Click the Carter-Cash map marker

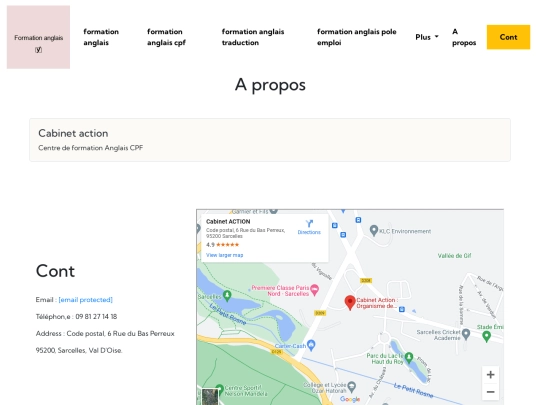tap(311, 345)
